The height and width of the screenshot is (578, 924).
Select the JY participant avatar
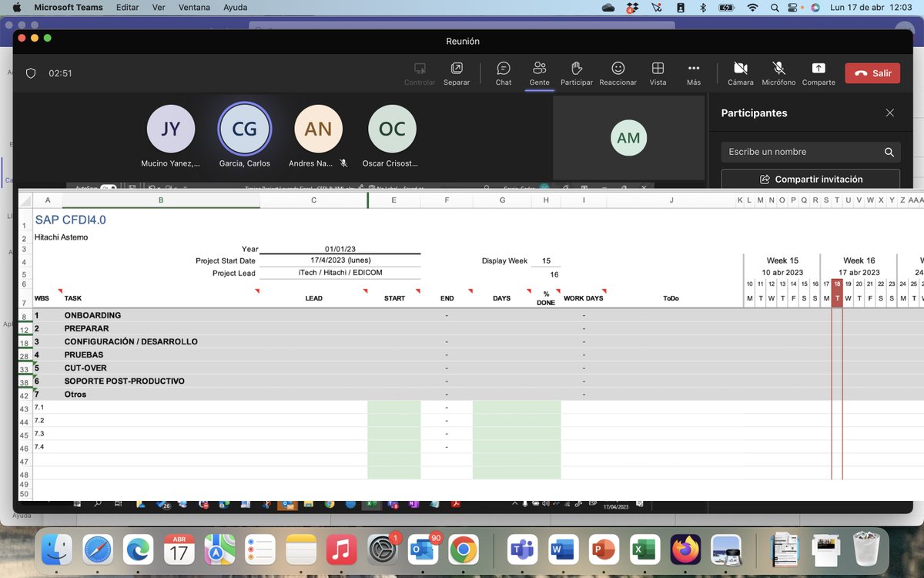point(171,129)
